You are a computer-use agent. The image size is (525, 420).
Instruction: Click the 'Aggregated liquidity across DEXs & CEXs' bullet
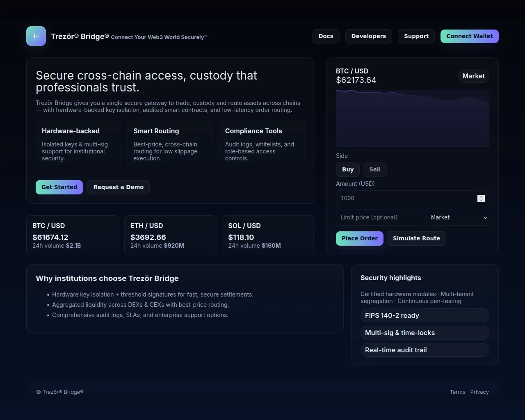tap(140, 305)
